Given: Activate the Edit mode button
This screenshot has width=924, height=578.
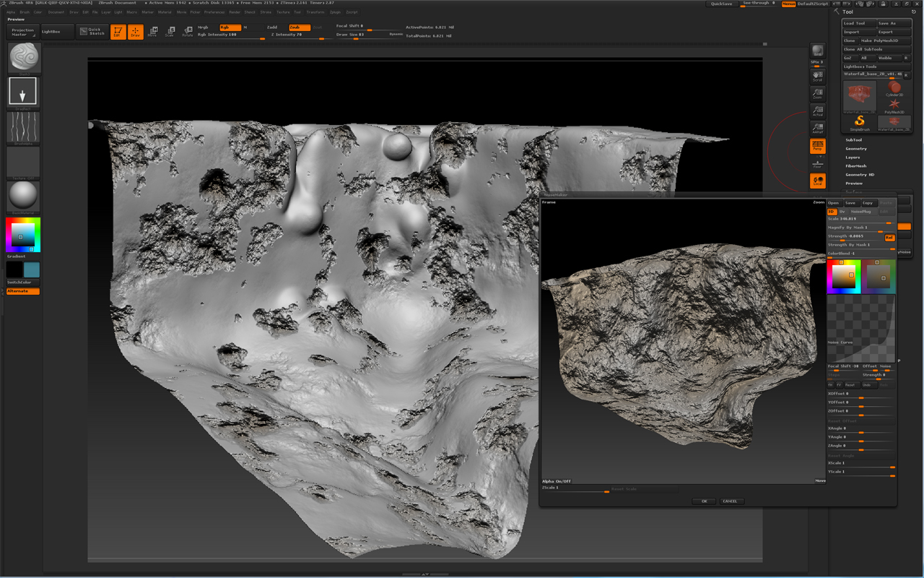Looking at the screenshot, I should pos(118,32).
